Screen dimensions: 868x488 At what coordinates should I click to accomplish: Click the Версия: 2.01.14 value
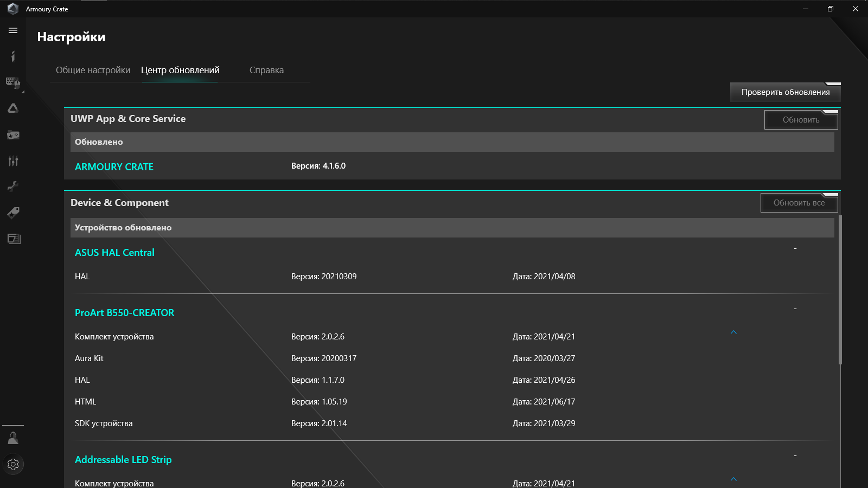(319, 423)
